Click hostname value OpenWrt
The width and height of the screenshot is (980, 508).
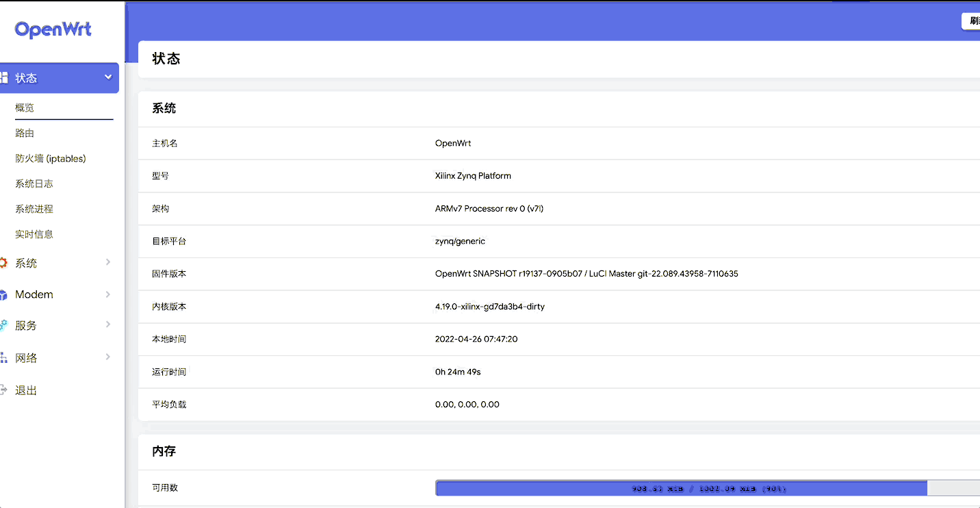click(x=453, y=143)
